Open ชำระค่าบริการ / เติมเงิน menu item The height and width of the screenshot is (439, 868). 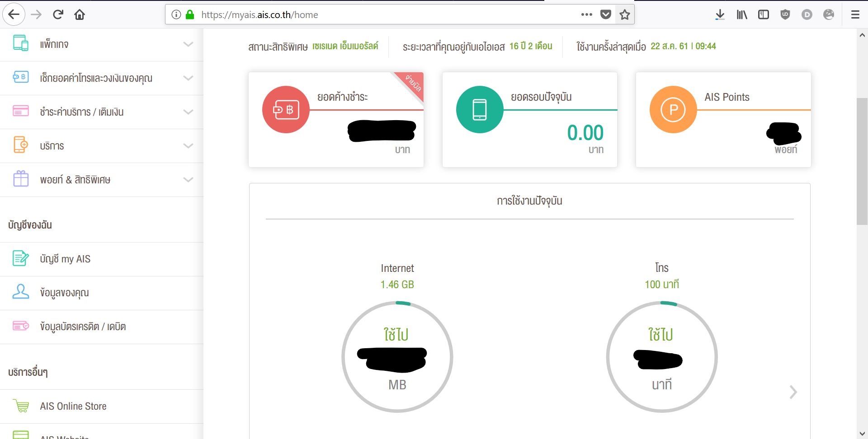click(102, 112)
